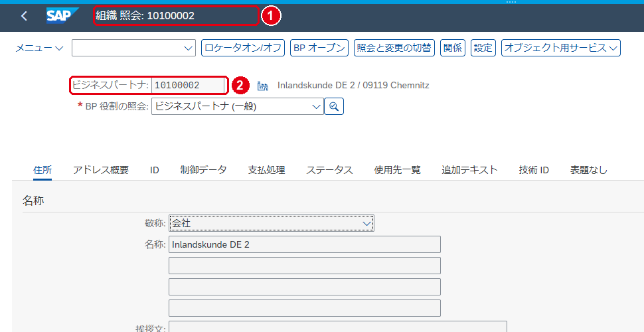Select the ステータス tab

click(329, 170)
